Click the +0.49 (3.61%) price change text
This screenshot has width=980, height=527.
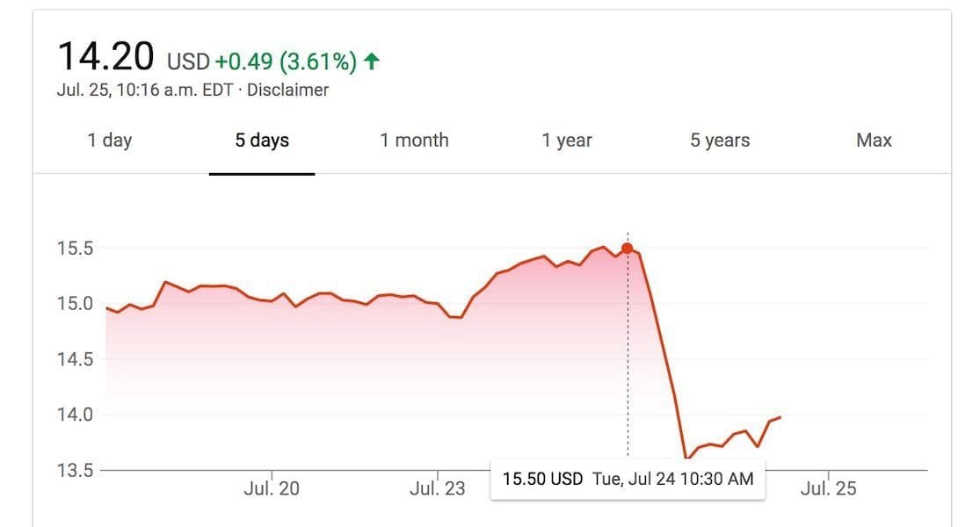coord(286,61)
